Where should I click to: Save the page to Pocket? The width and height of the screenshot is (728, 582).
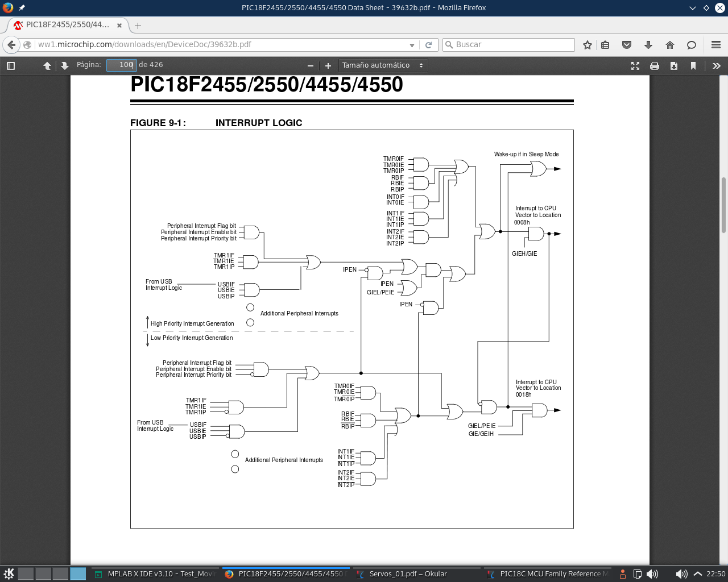pos(627,45)
